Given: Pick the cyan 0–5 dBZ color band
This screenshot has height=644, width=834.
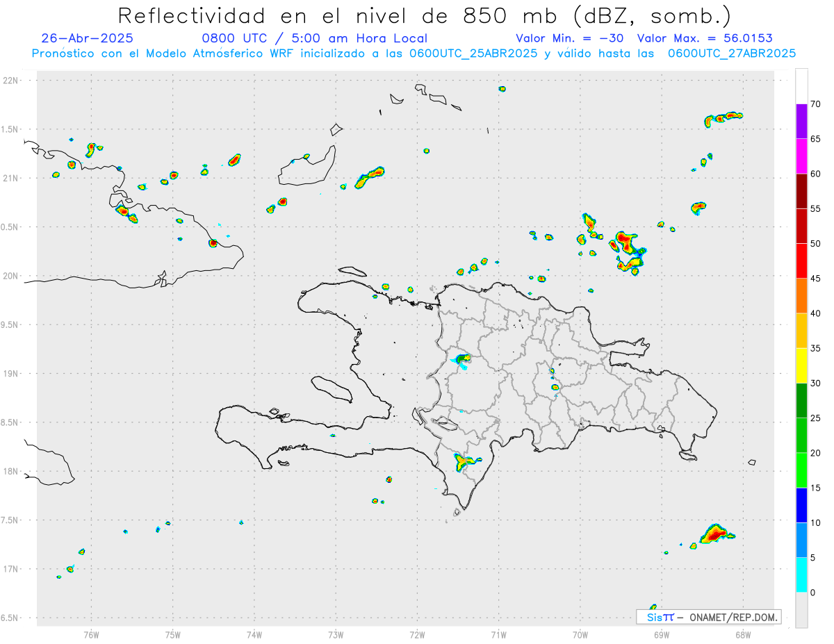Looking at the screenshot, I should click(801, 575).
